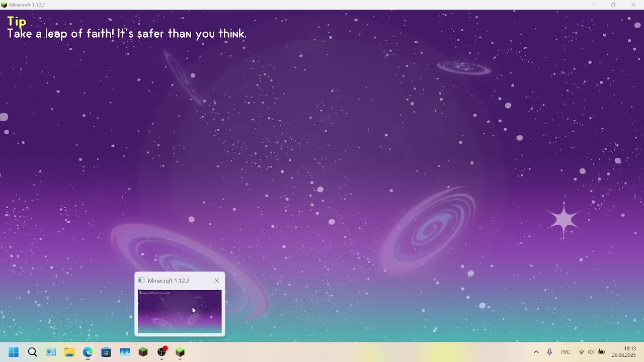
Task: Check battery status in the tray
Action: coord(602,352)
